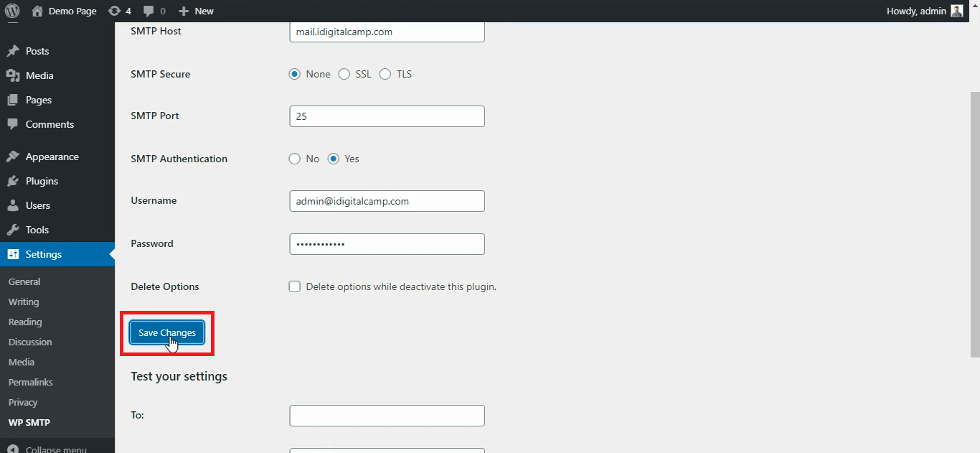980x453 pixels.
Task: Click into the SMTP Port field
Action: 387,116
